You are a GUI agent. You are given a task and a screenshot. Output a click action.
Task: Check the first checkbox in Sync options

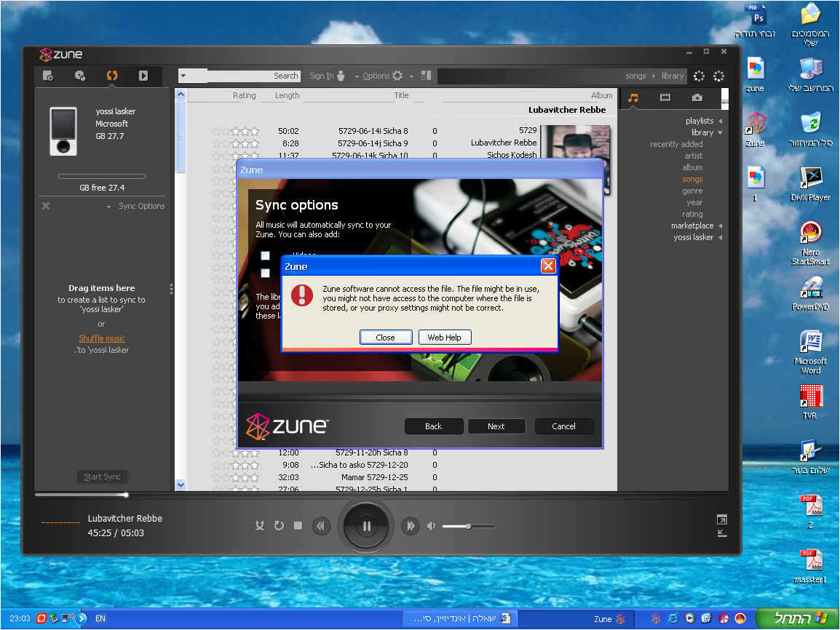click(x=266, y=255)
